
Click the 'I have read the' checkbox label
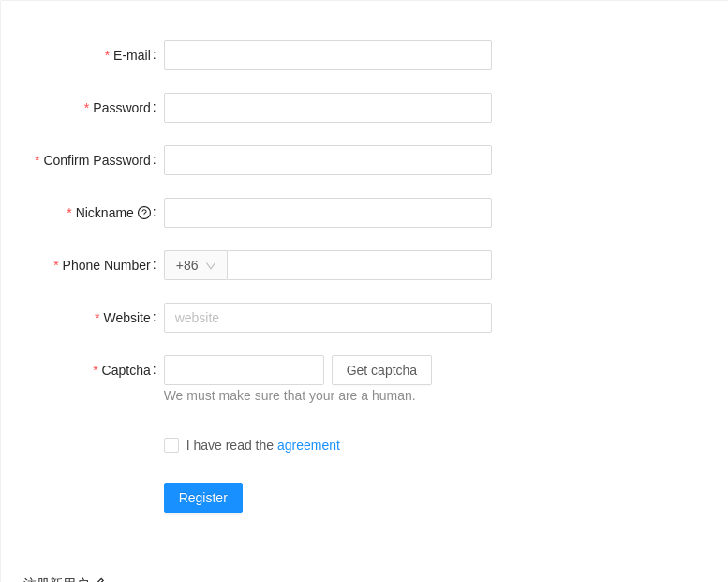pyautogui.click(x=230, y=445)
